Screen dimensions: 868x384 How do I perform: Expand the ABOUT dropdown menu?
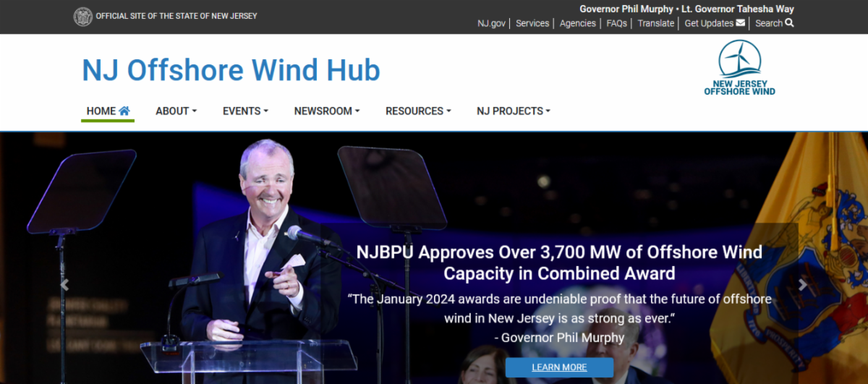(176, 111)
